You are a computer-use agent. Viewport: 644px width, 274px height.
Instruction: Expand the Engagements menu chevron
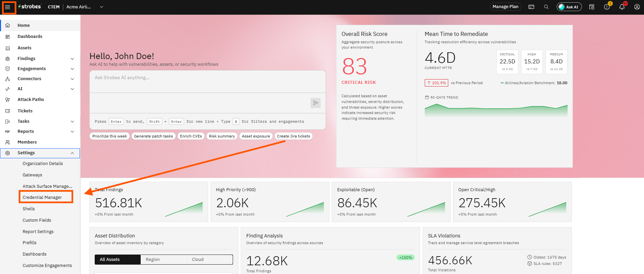click(x=72, y=69)
